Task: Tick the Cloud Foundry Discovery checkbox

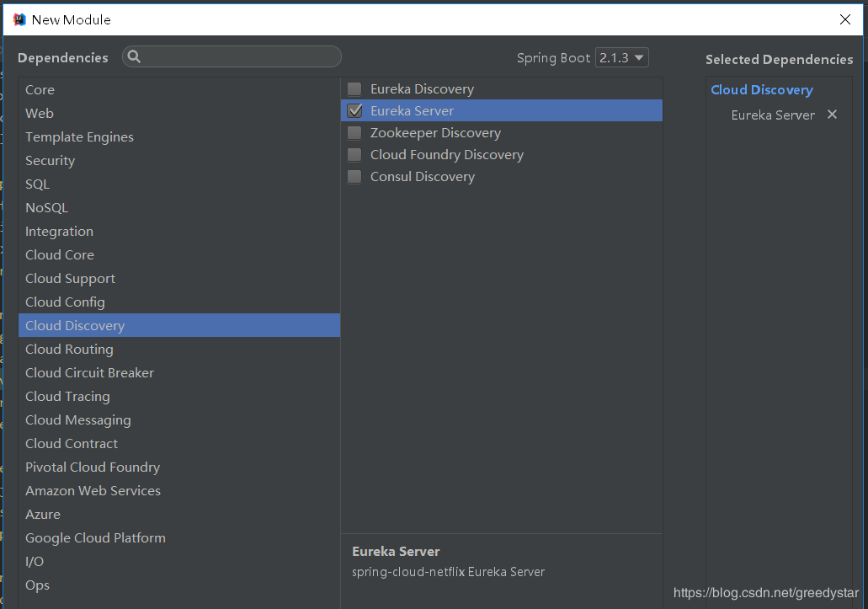Action: pyautogui.click(x=354, y=155)
